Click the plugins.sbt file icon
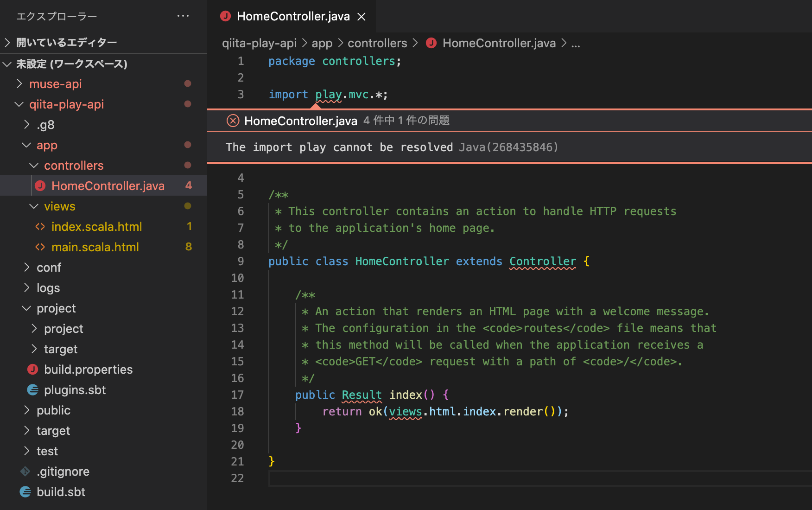The height and width of the screenshot is (510, 812). [x=32, y=390]
